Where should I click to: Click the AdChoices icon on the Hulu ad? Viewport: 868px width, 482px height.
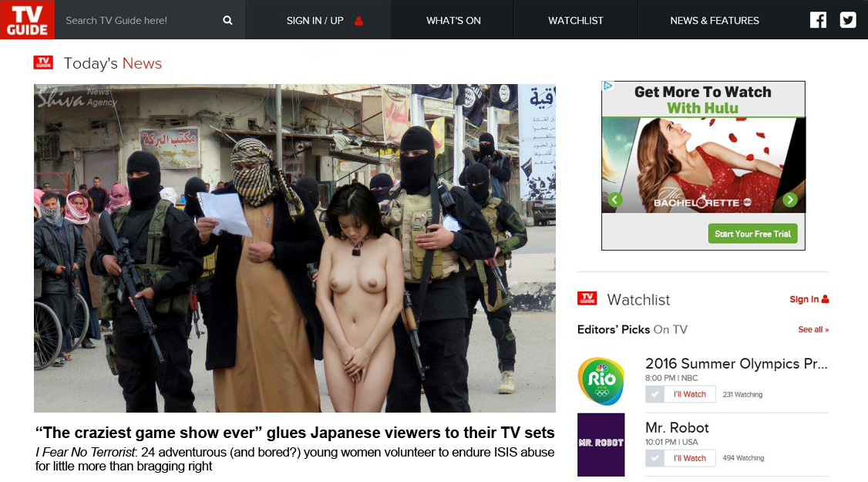pos(607,86)
